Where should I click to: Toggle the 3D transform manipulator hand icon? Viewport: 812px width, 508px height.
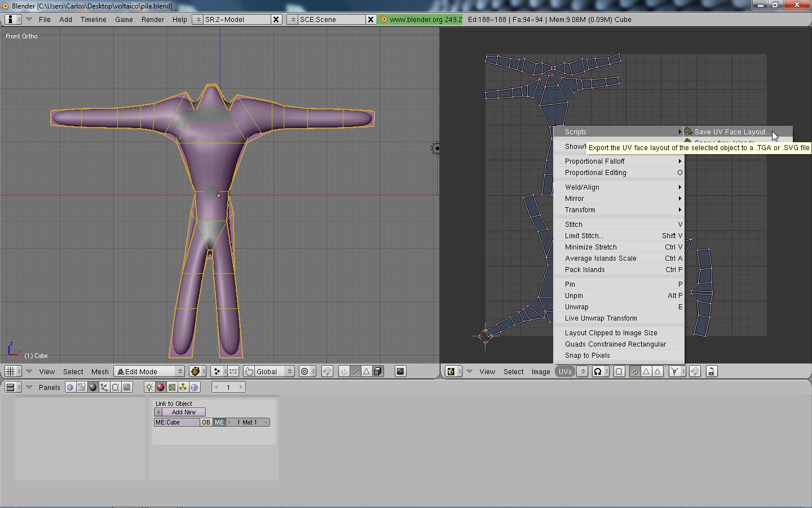[x=249, y=371]
